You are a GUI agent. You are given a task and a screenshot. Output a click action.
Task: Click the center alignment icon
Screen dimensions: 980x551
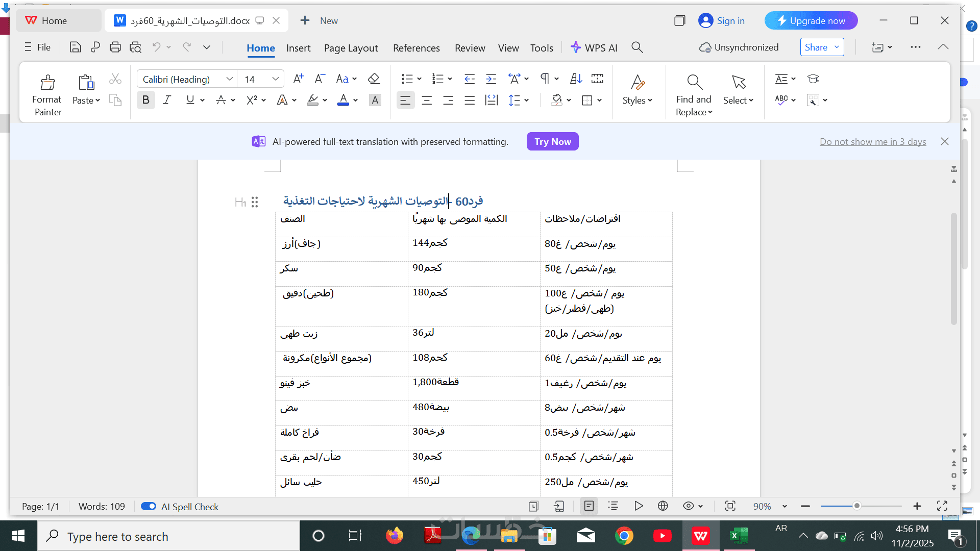point(427,101)
